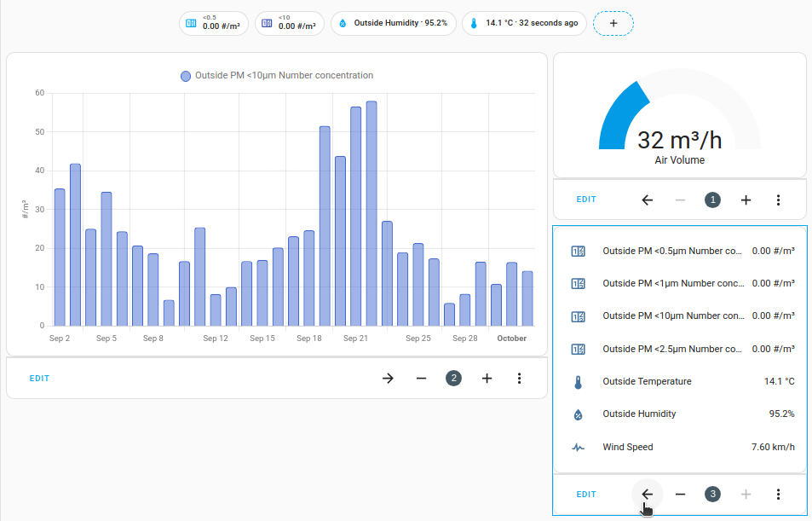Click the Air Volume gauge dial
Viewport: 812px width, 521px height.
point(679,119)
